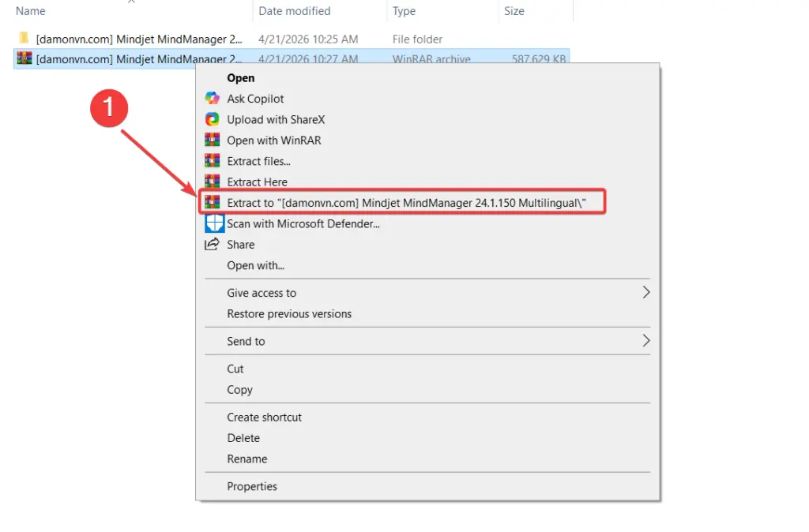This screenshot has width=809, height=532.
Task: Sort by the Size column header
Action: tap(514, 11)
